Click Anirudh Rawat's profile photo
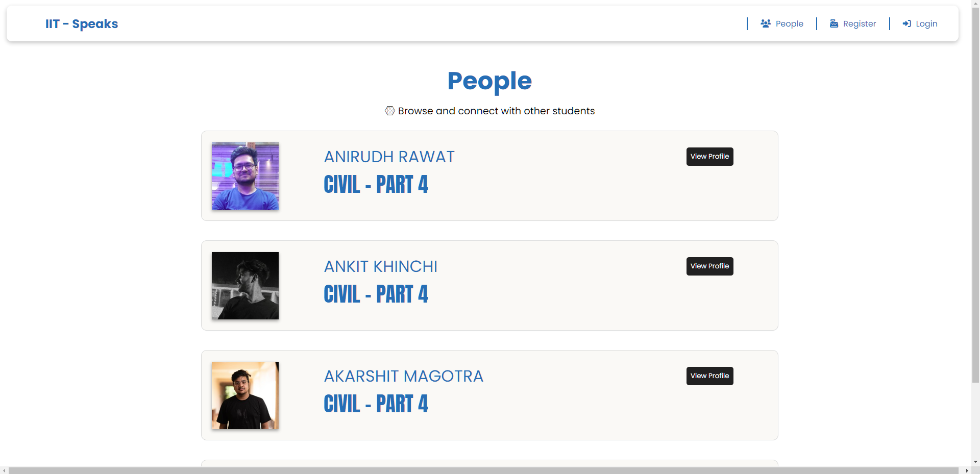The image size is (980, 474). pos(244,176)
